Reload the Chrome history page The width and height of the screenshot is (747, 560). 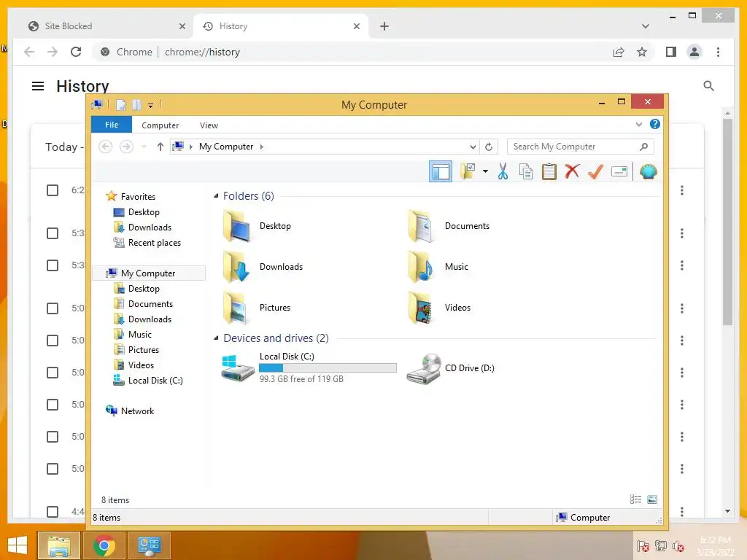pos(76,52)
